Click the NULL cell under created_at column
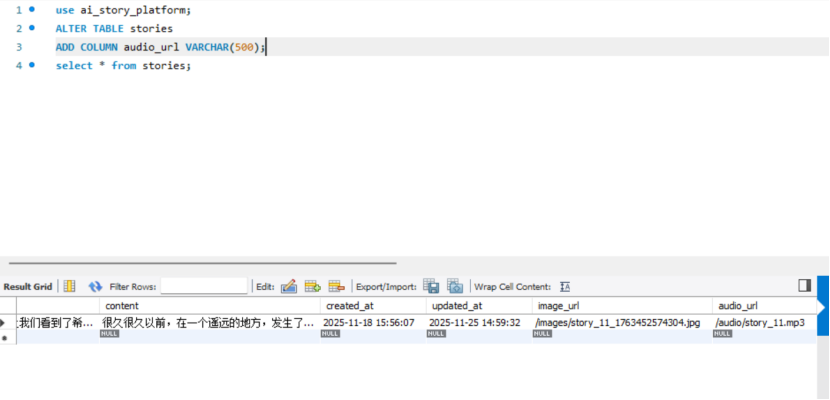The image size is (830, 400). click(330, 334)
